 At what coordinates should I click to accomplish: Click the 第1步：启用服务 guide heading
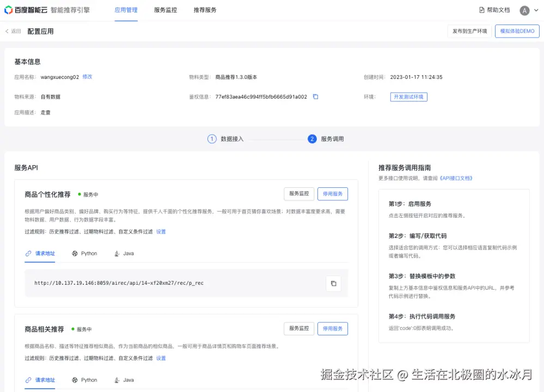[x=409, y=204]
